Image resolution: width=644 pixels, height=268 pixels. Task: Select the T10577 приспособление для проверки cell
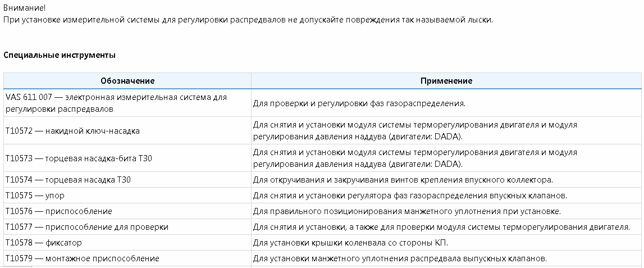click(x=87, y=227)
